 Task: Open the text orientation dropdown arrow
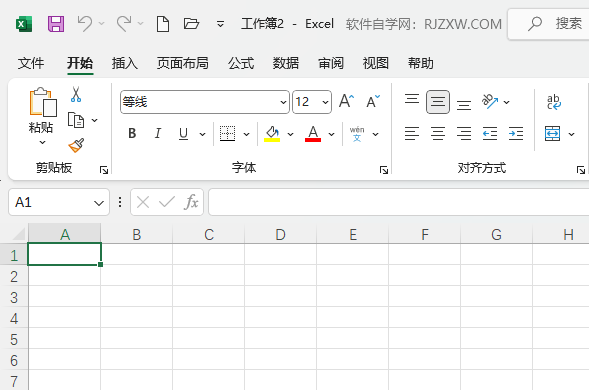pos(506,102)
